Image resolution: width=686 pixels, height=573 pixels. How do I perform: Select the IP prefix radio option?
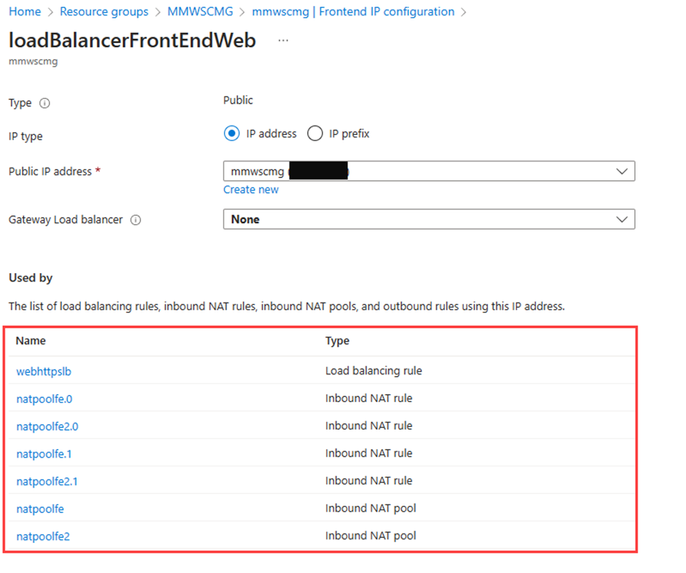tap(315, 133)
